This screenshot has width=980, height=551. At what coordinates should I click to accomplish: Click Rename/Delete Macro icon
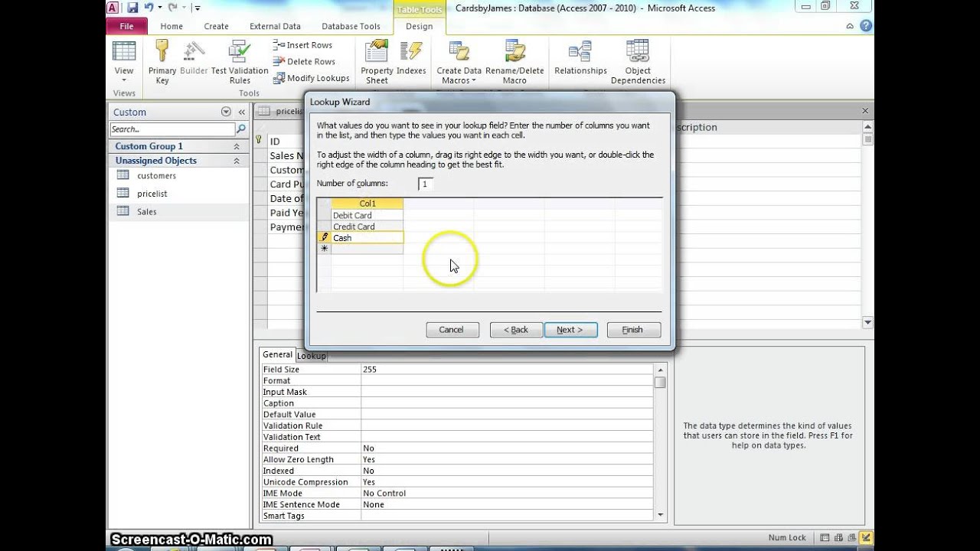coord(514,62)
